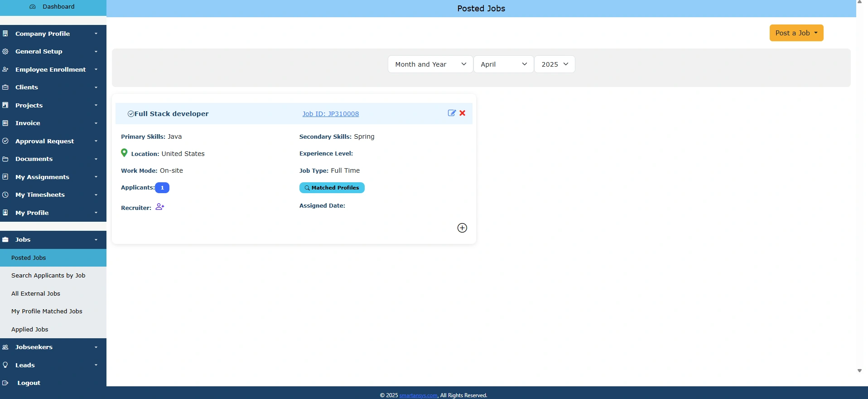The height and width of the screenshot is (399, 868).
Task: Expand the My Timesheets sidebar menu
Action: (53, 195)
